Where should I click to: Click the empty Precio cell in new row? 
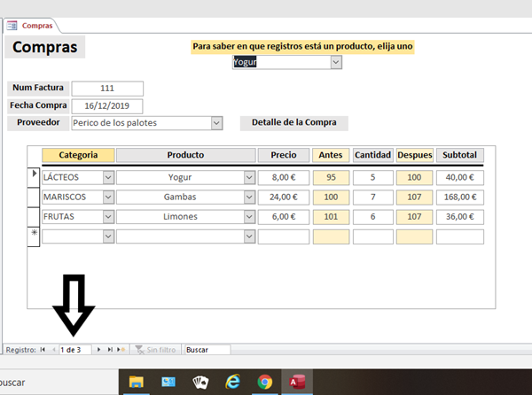pos(284,236)
